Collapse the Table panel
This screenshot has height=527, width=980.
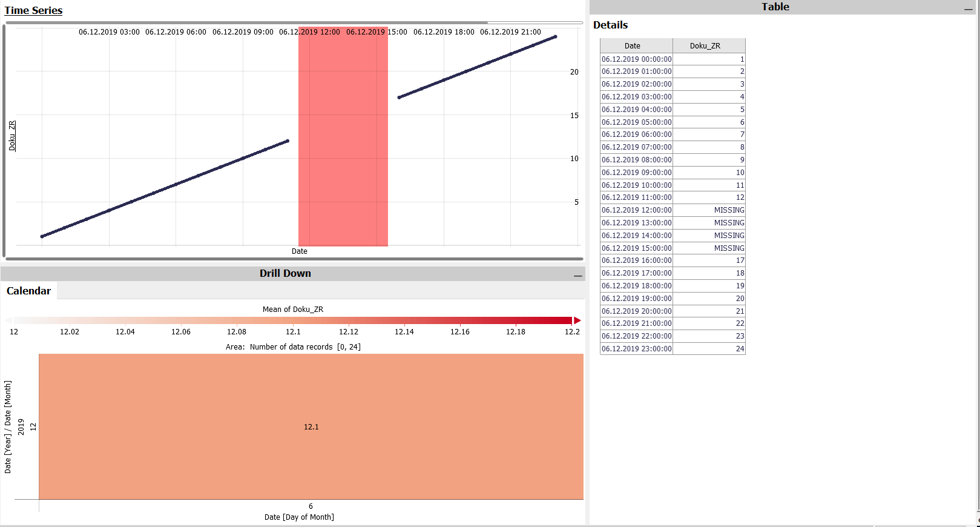click(x=968, y=9)
